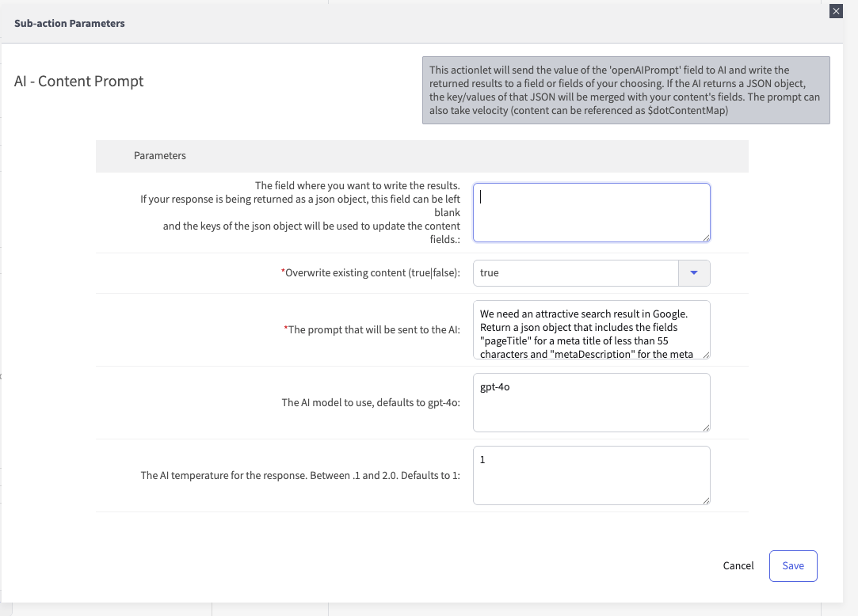Click the 'Sub-action Parameters' dialog title
Image resolution: width=858 pixels, height=616 pixels.
click(70, 23)
